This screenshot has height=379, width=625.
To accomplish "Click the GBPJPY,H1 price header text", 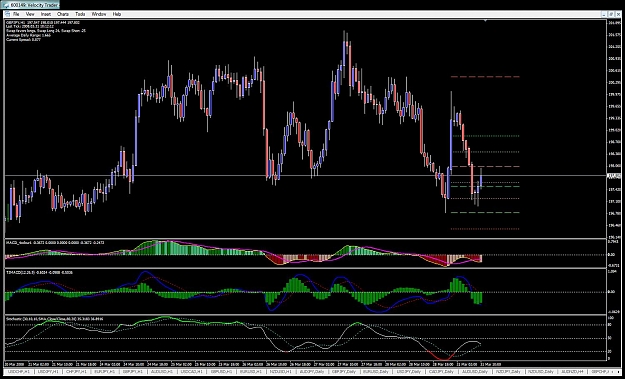I will 42,23.
